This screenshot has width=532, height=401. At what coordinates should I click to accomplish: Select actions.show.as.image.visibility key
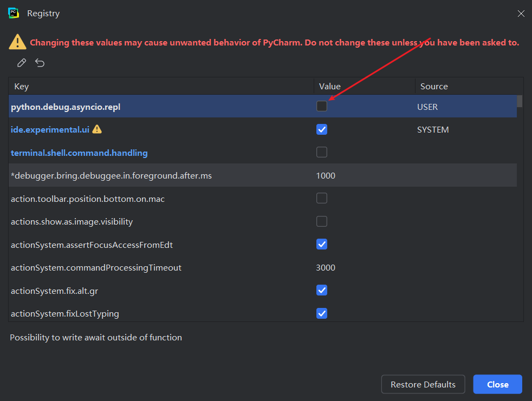pos(72,222)
